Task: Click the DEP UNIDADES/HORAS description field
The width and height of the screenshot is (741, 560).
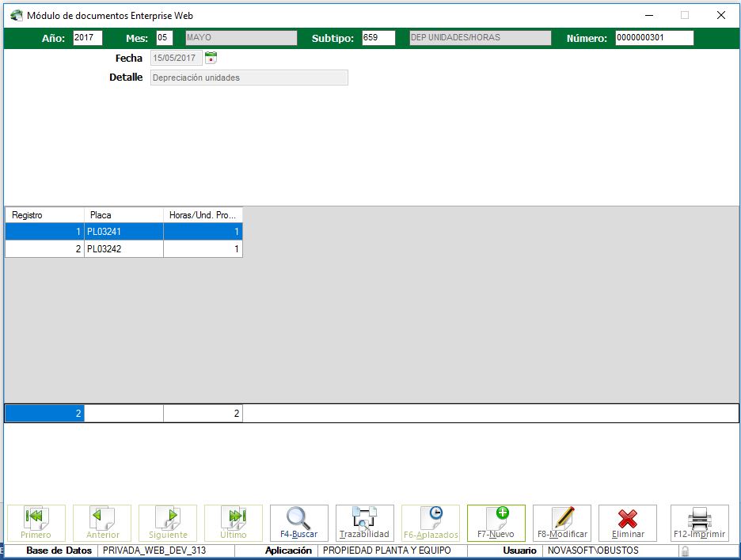Action: pos(480,38)
